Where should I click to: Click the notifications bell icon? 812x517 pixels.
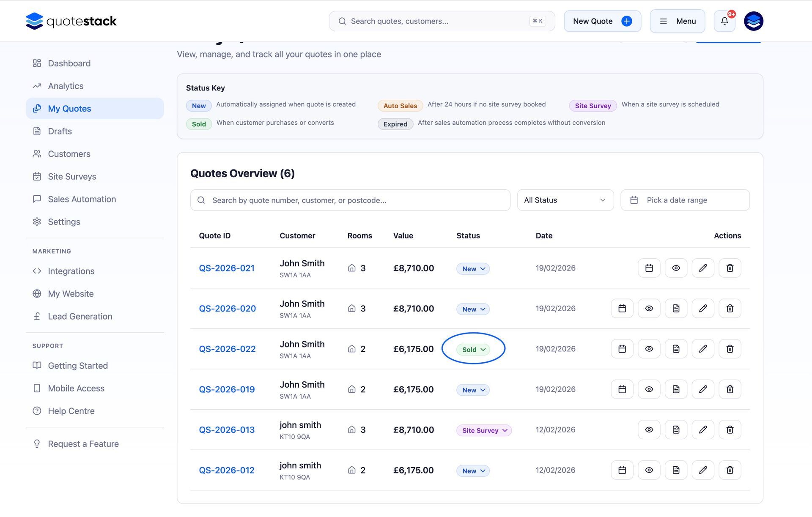724,21
